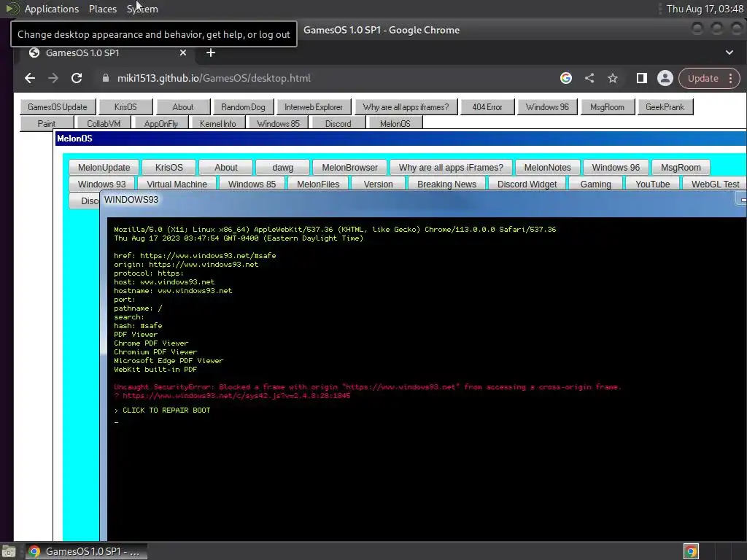The width and height of the screenshot is (747, 560).
Task: Open GamesOS 'Why are all apps iframes?'
Action: [x=406, y=107]
